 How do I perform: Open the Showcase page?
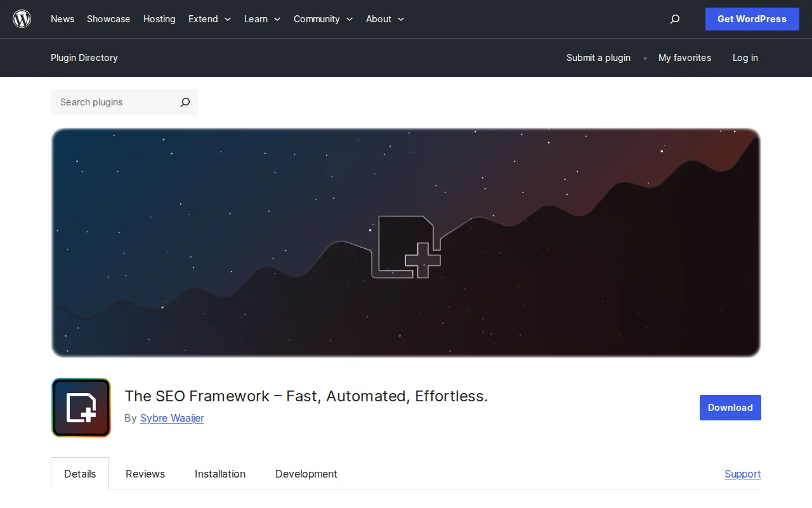tap(108, 19)
